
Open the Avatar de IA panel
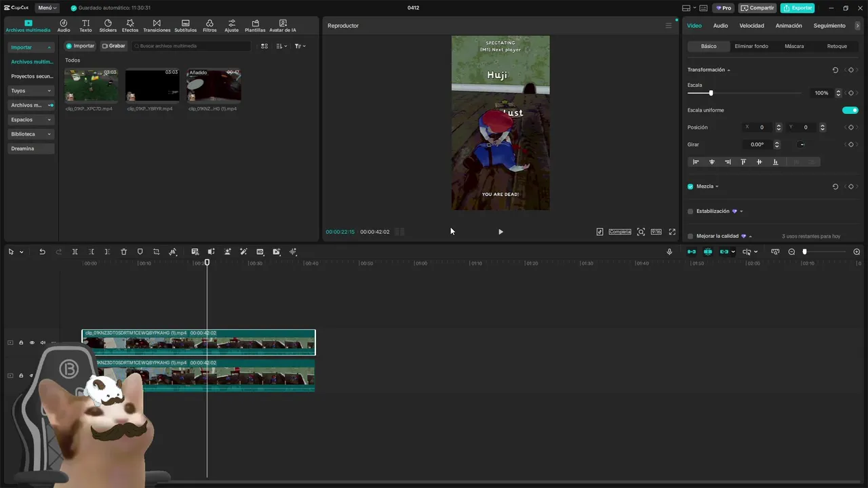click(283, 26)
